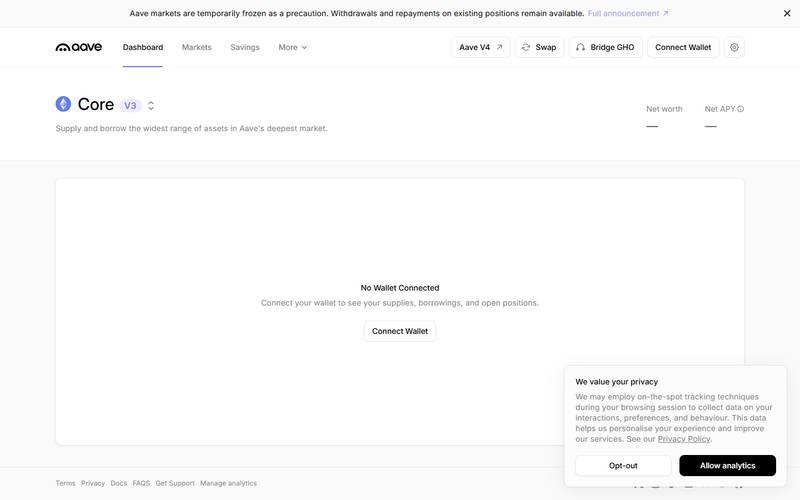Open the Privacy footer link
The height and width of the screenshot is (500, 800).
click(93, 483)
